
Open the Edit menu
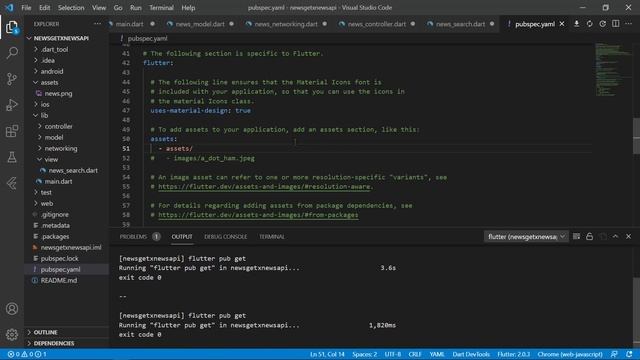[x=44, y=8]
